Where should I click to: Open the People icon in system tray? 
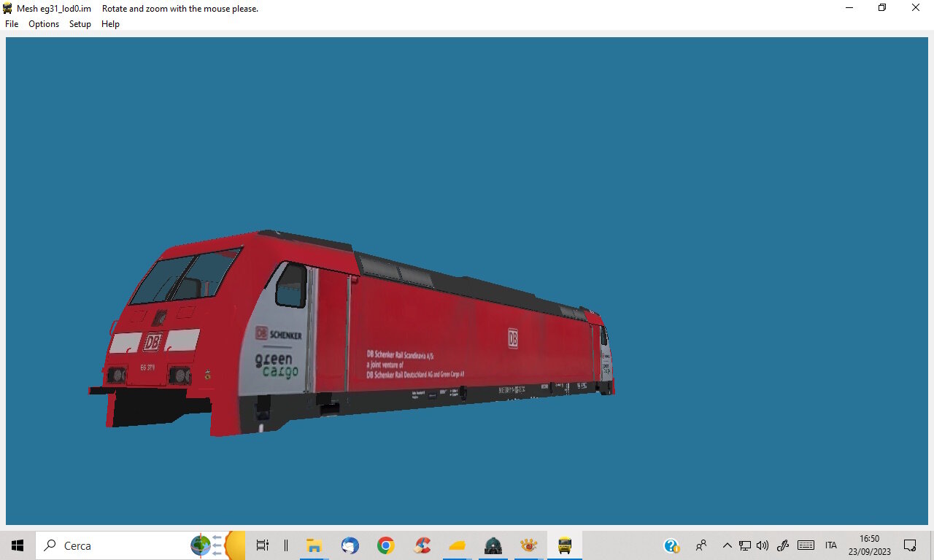pos(701,545)
